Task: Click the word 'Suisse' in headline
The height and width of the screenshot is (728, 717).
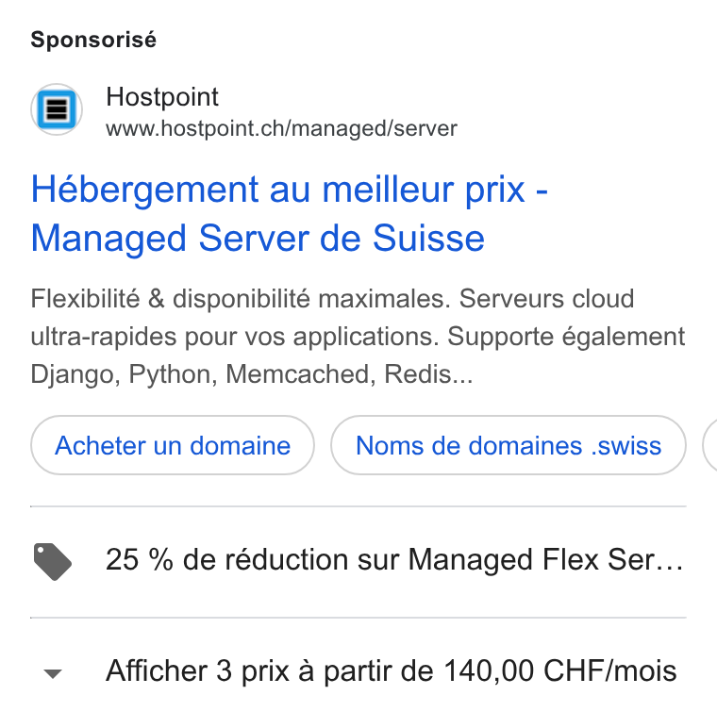Action: tap(428, 239)
